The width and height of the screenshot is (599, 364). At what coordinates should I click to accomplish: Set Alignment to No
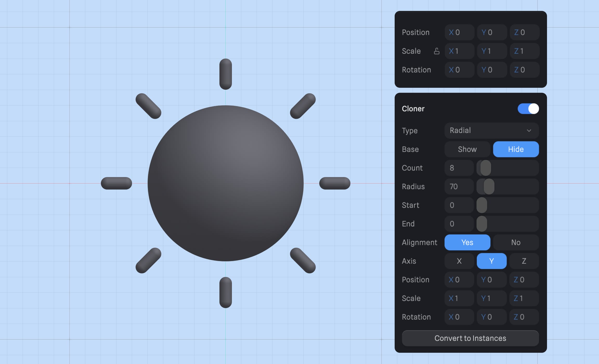[x=516, y=242]
